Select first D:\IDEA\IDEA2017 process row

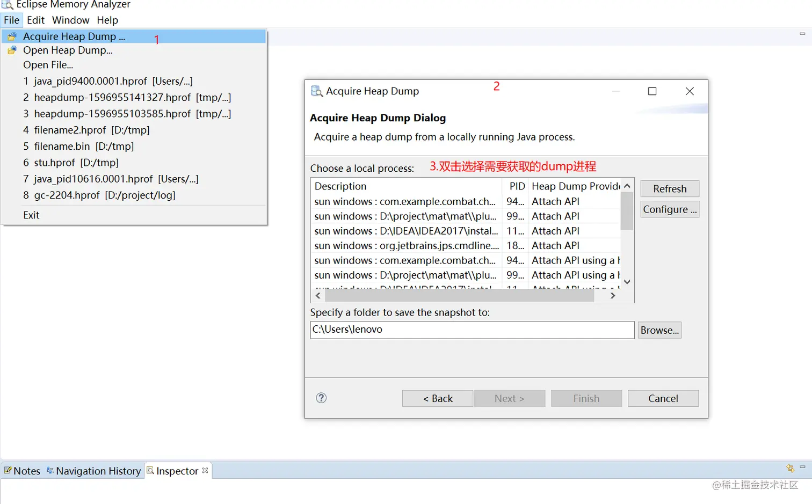[466, 231]
